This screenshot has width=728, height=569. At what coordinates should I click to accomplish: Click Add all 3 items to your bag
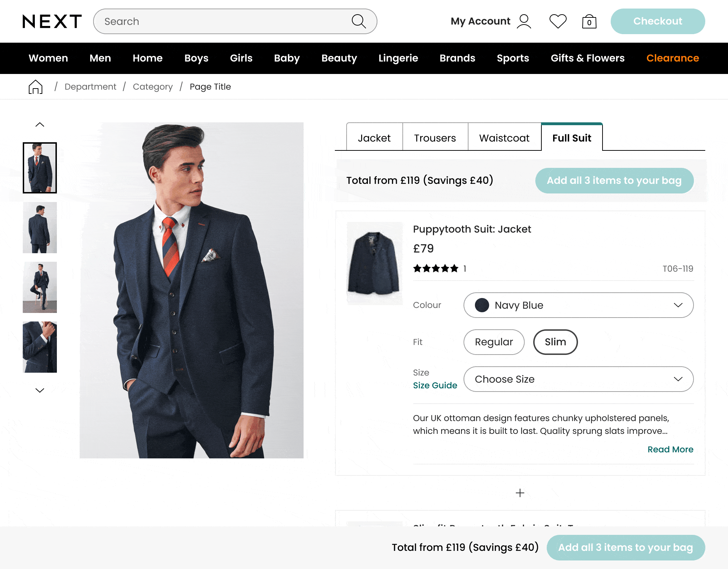pos(614,180)
